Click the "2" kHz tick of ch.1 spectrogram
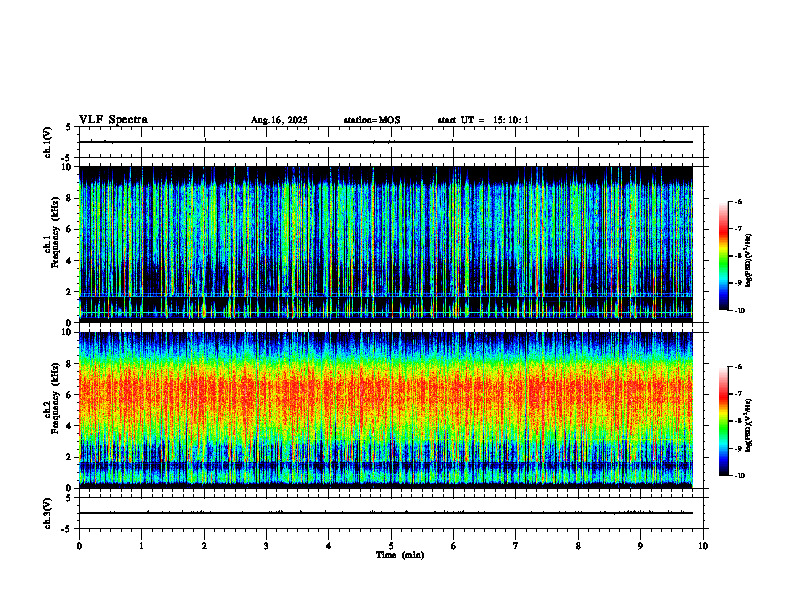This screenshot has width=792, height=612. point(69,292)
